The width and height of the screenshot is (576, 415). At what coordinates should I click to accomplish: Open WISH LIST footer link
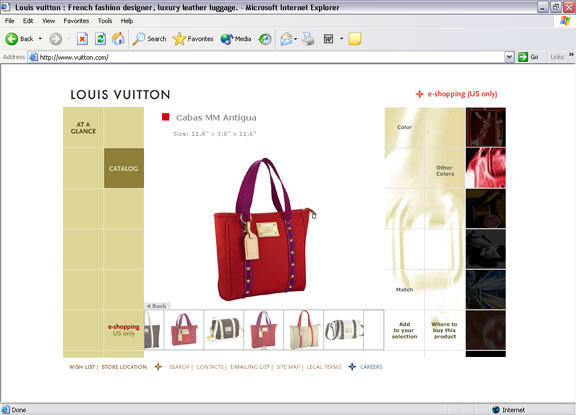pyautogui.click(x=82, y=367)
